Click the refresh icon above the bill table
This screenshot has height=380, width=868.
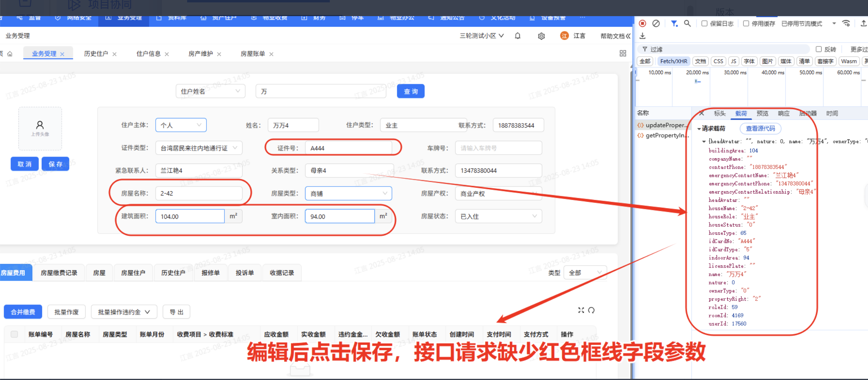591,310
